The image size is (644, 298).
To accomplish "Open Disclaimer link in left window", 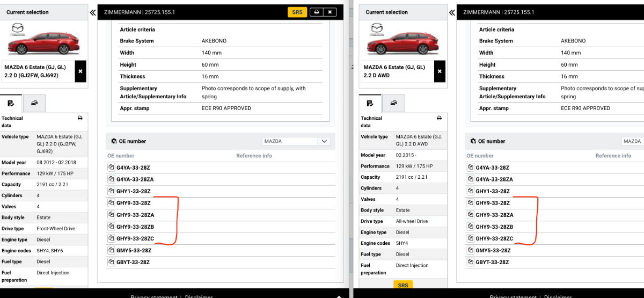I will 197,296.
